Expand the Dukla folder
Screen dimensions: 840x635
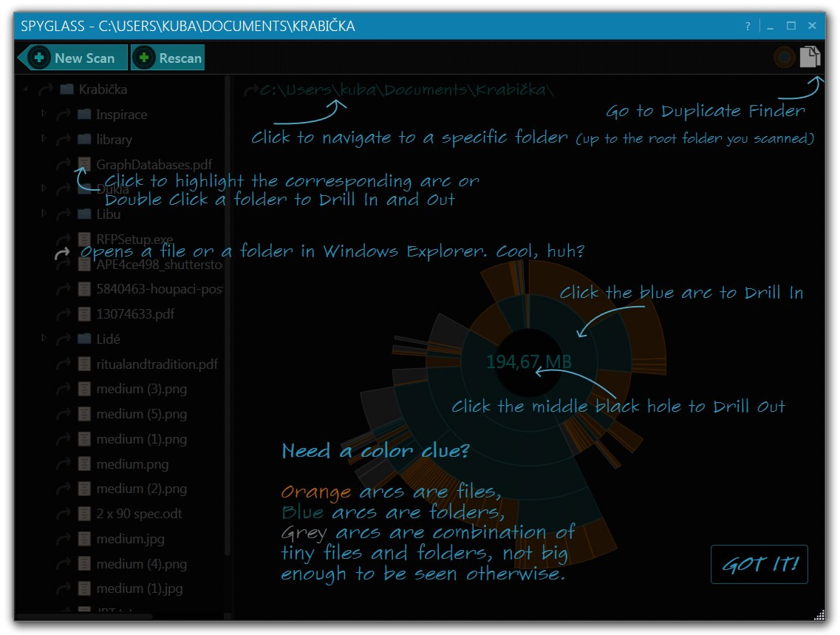pos(44,188)
